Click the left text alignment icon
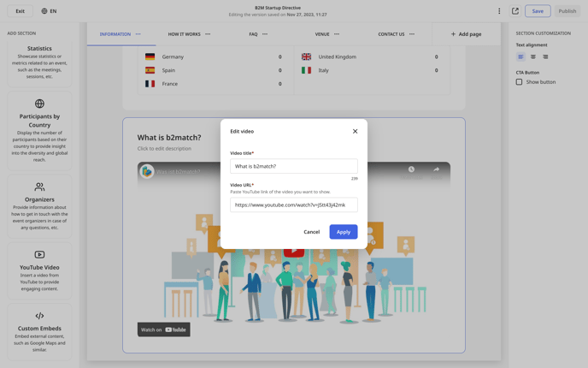 tap(520, 56)
